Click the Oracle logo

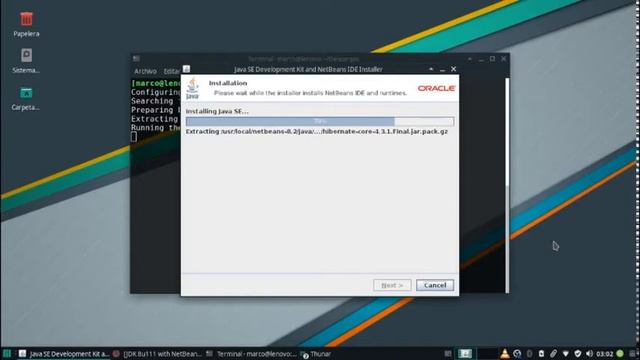coord(436,88)
